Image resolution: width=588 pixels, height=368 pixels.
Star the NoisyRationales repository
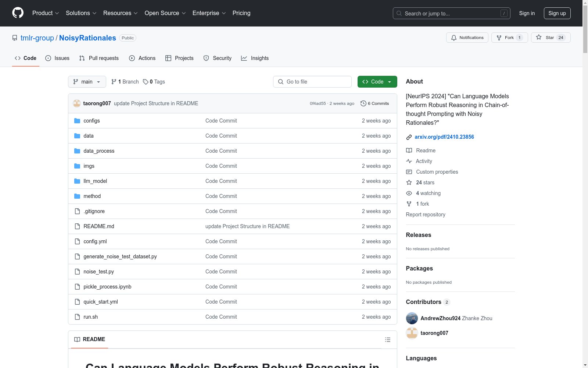click(551, 38)
